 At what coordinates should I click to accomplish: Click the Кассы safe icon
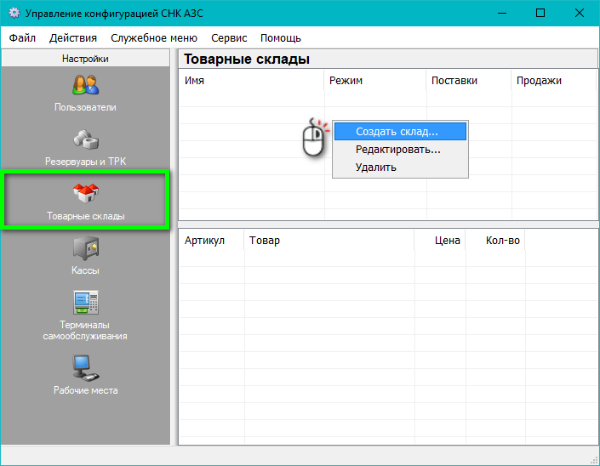click(85, 248)
